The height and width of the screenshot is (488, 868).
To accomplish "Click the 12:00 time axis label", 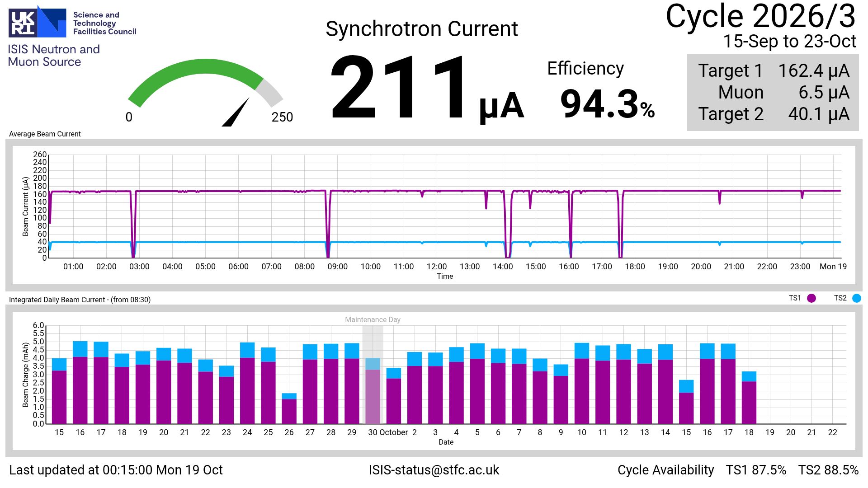I will [436, 267].
